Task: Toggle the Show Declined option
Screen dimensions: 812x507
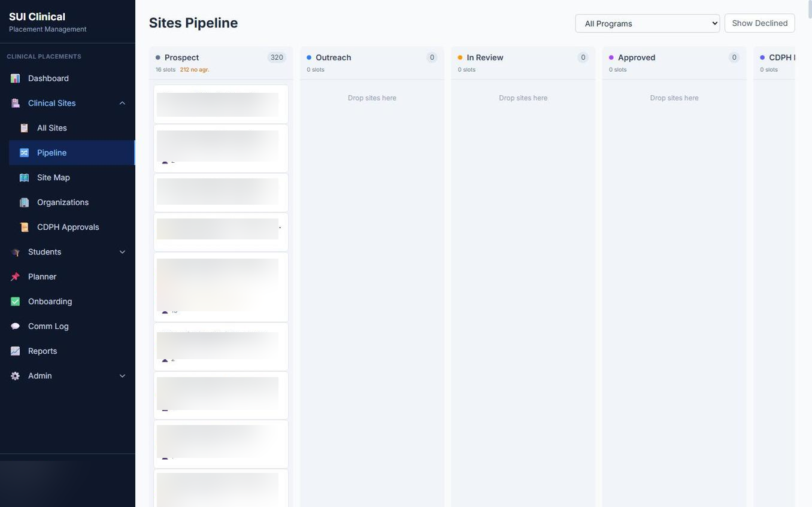Action: (x=759, y=22)
